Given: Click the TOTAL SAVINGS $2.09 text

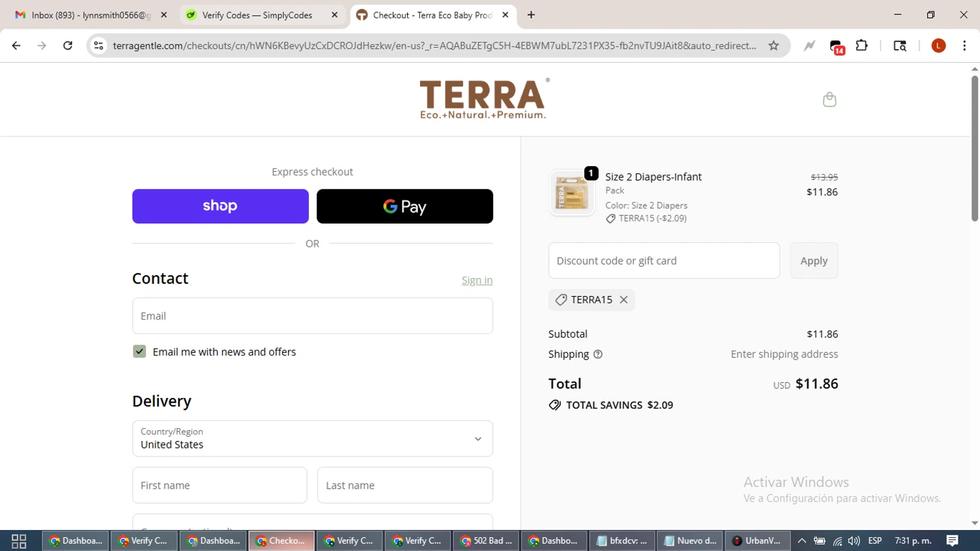Looking at the screenshot, I should [619, 405].
